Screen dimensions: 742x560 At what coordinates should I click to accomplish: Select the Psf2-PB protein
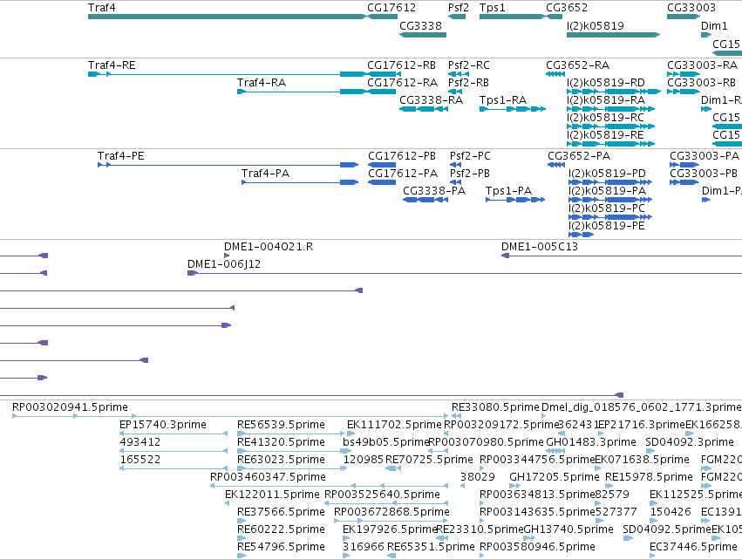456,182
